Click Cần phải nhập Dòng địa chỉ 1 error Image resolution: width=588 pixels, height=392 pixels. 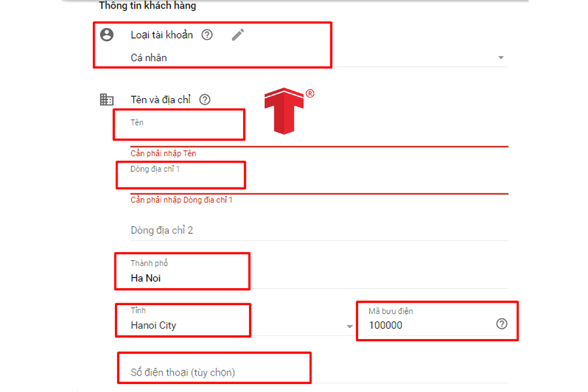[182, 200]
